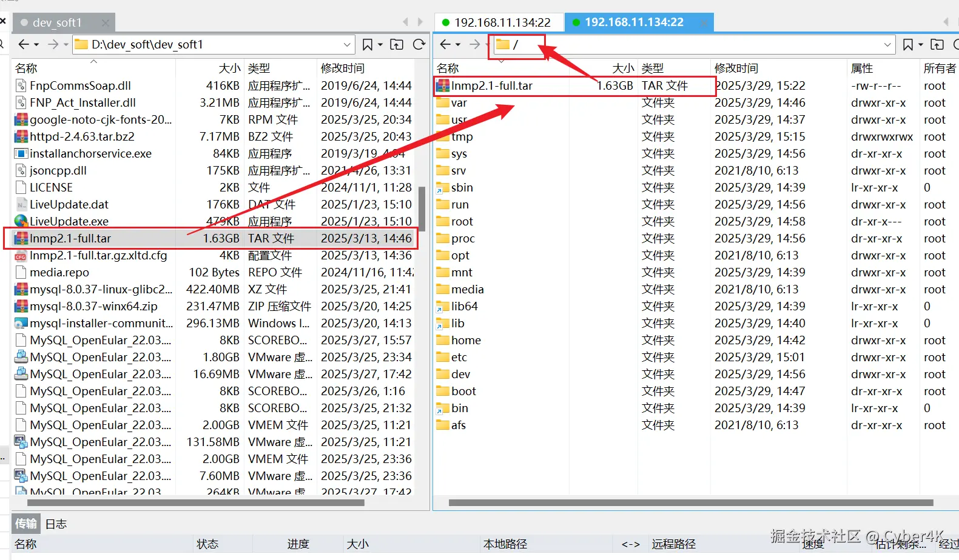
Task: Select jsoncpp.dll file row
Action: pyautogui.click(x=212, y=170)
